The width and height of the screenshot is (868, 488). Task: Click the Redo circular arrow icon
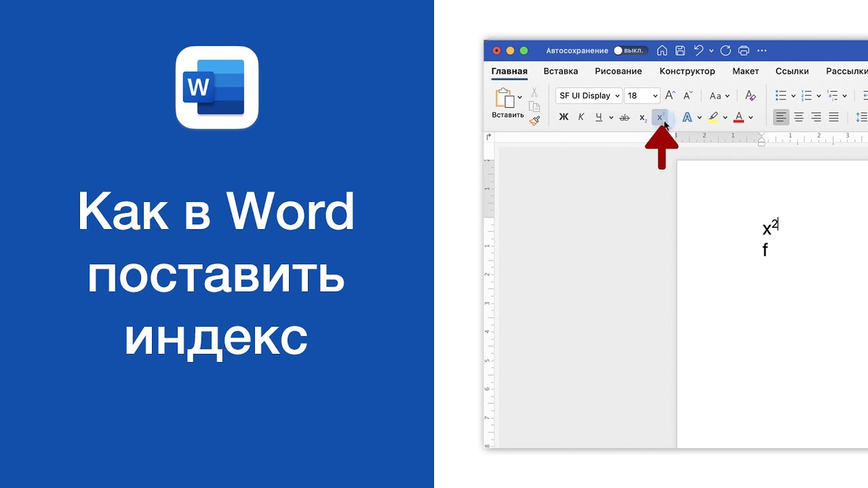coord(726,51)
